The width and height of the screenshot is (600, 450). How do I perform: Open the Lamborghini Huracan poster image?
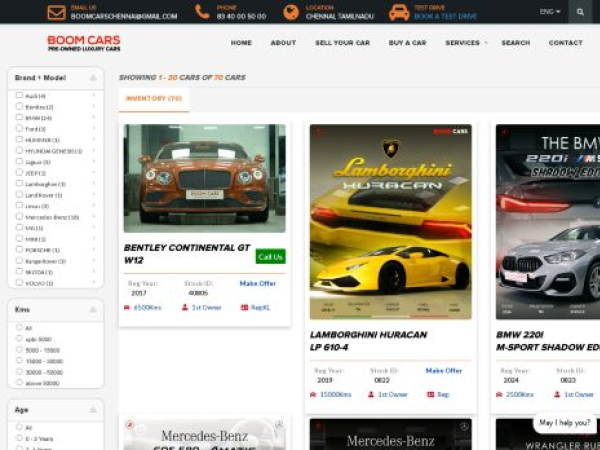tap(391, 222)
